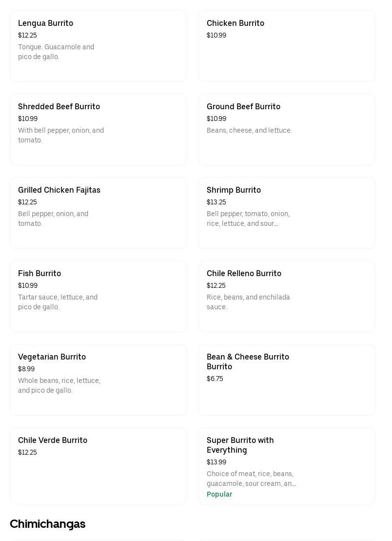Pick the Grilled Chicken Fajitas item
The width and height of the screenshot is (392, 541).
(98, 213)
